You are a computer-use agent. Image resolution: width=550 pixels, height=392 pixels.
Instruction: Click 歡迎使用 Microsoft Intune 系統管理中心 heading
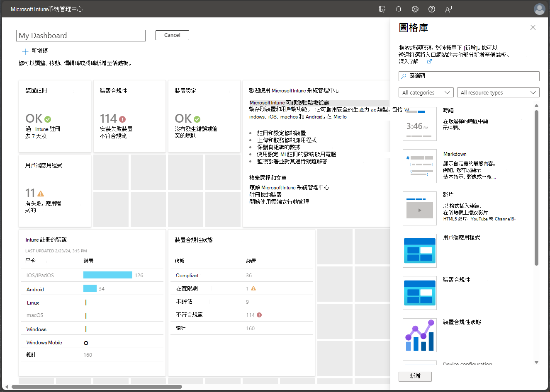[294, 90]
